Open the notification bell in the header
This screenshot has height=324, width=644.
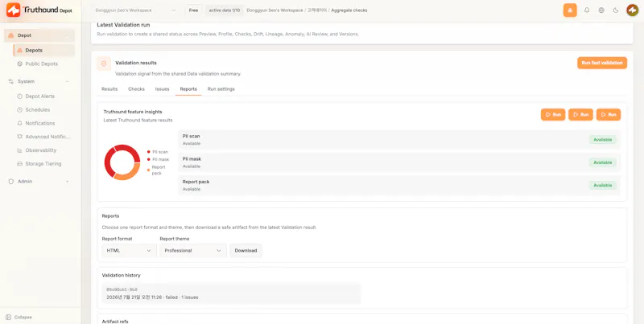587,10
